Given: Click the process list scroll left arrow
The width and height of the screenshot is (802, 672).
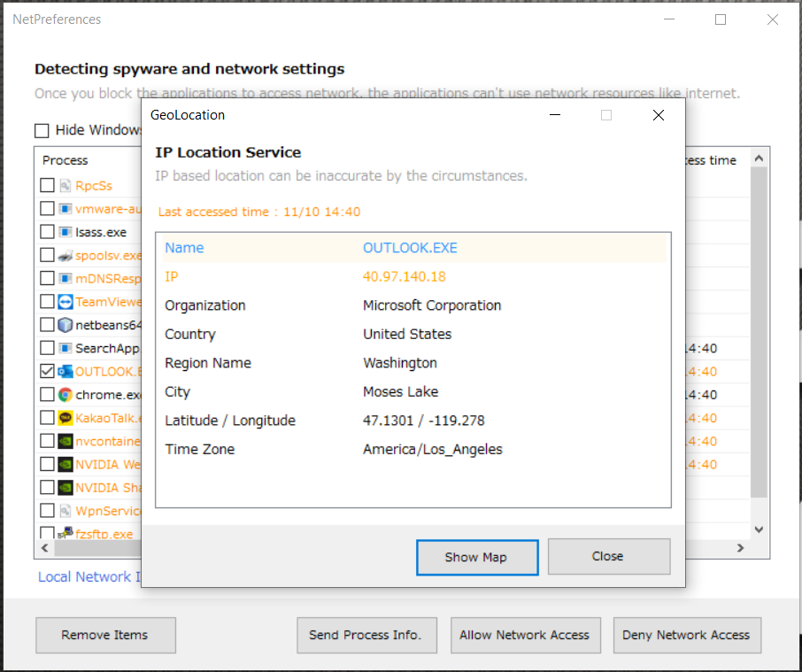Looking at the screenshot, I should [45, 548].
